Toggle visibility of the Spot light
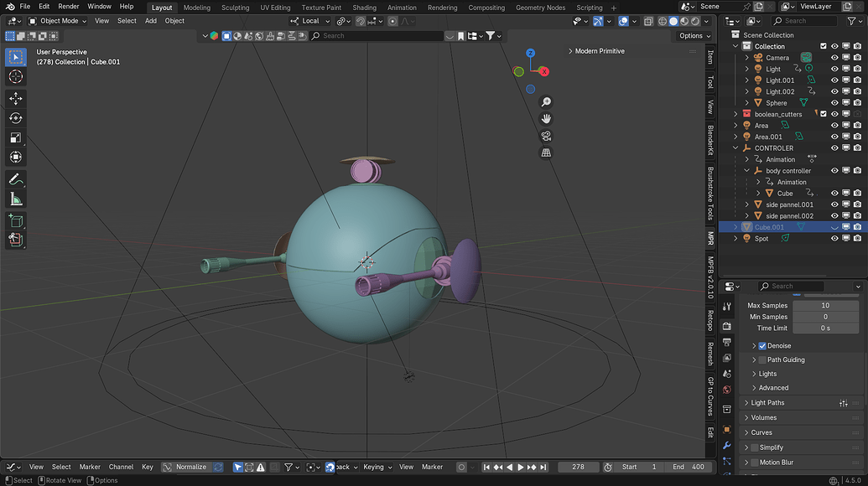This screenshot has height=486, width=868. coord(834,239)
